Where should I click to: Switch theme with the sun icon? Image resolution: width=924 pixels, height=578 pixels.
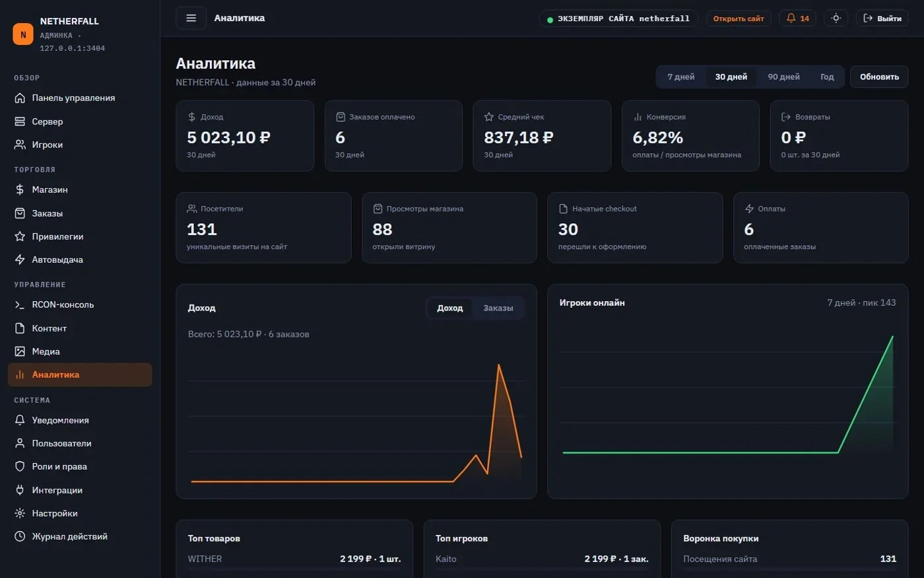tap(836, 18)
